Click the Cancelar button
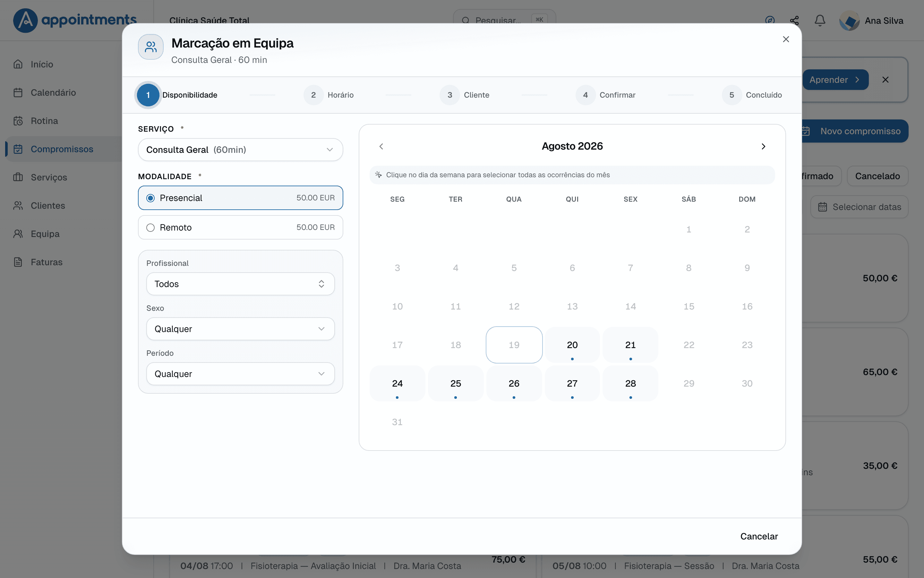The width and height of the screenshot is (924, 578). coord(759,536)
